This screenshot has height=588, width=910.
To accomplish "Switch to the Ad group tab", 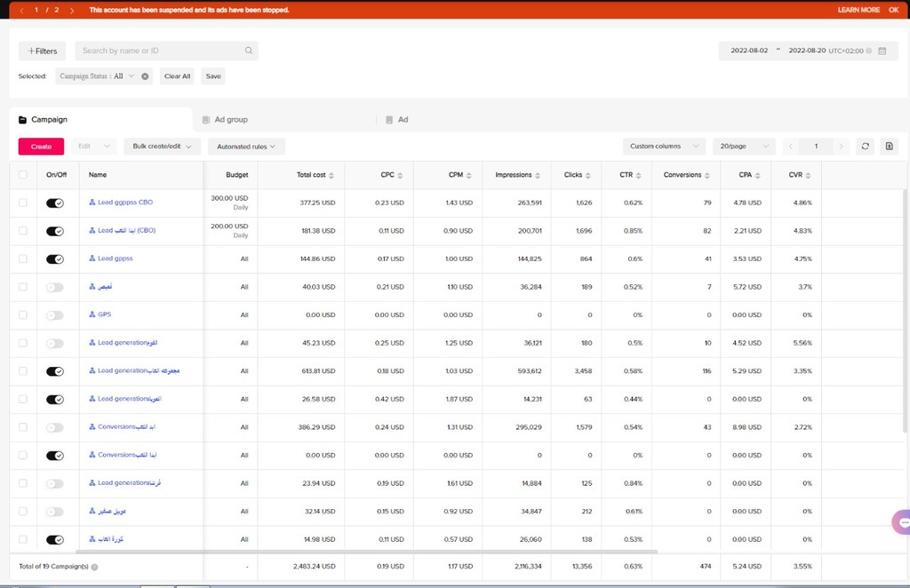I will coord(225,119).
